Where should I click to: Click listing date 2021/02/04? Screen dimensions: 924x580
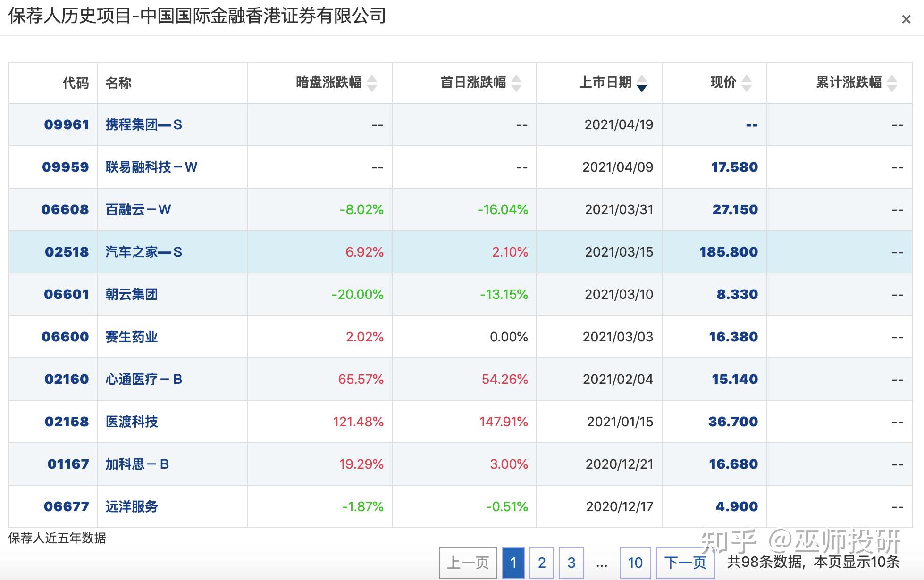[618, 379]
